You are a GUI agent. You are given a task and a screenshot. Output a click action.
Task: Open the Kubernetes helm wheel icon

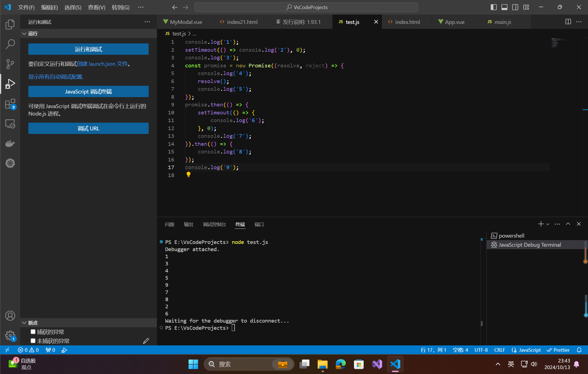10,163
